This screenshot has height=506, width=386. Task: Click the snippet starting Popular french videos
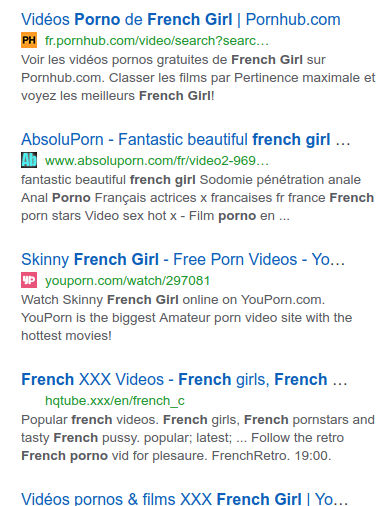(x=198, y=438)
